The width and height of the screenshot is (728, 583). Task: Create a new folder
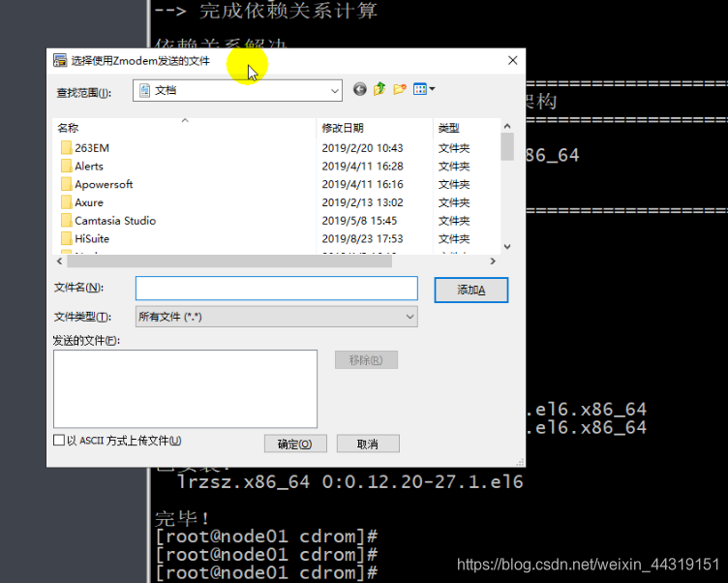[x=400, y=89]
